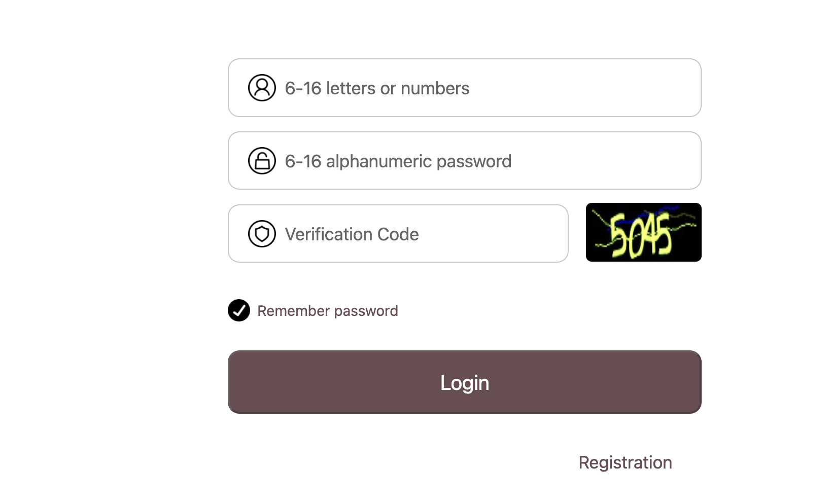Click the white checkmark inside the black circle
Screen dimensions: 832x504
(239, 310)
